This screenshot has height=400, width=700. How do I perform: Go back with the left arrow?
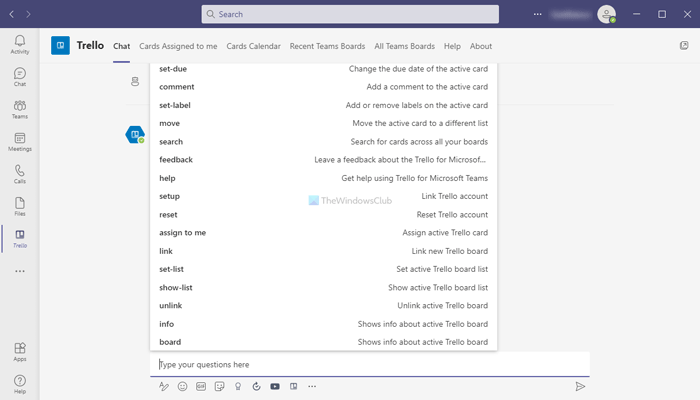[12, 14]
